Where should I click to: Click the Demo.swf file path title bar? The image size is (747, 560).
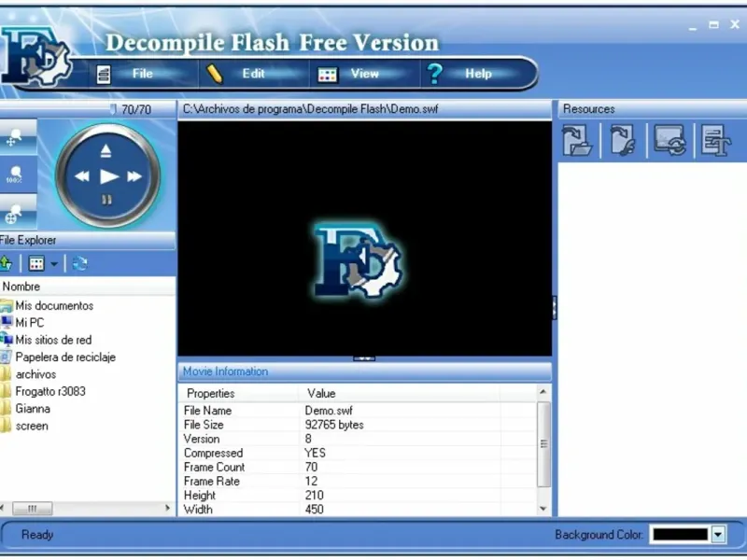click(364, 109)
